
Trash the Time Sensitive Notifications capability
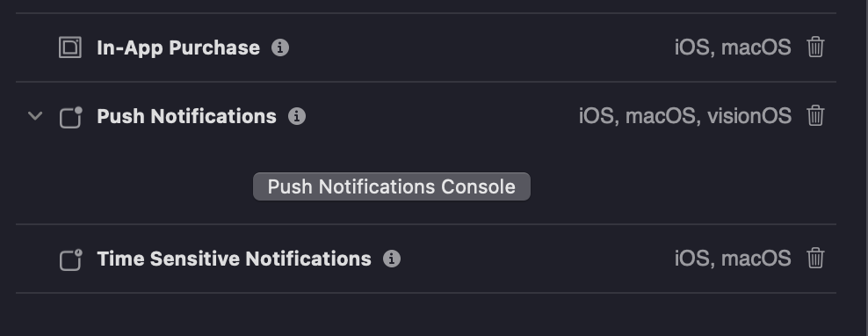point(815,259)
